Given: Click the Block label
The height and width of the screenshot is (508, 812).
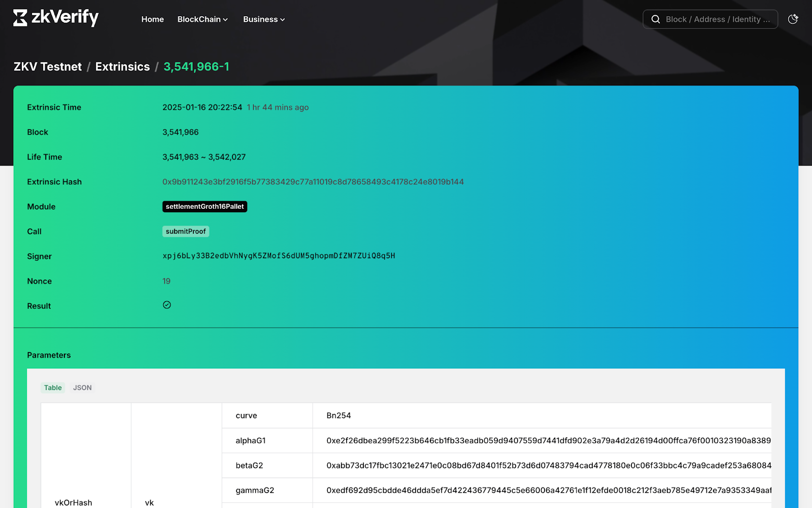Looking at the screenshot, I should point(38,132).
